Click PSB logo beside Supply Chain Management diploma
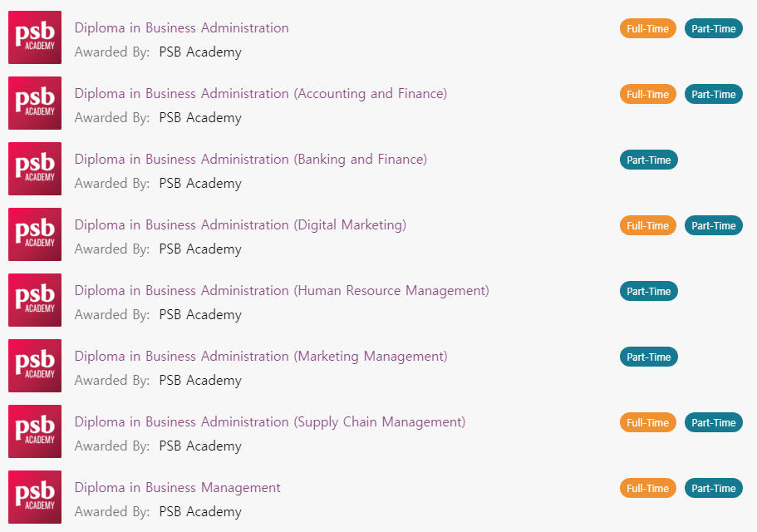757x532 pixels. [35, 431]
